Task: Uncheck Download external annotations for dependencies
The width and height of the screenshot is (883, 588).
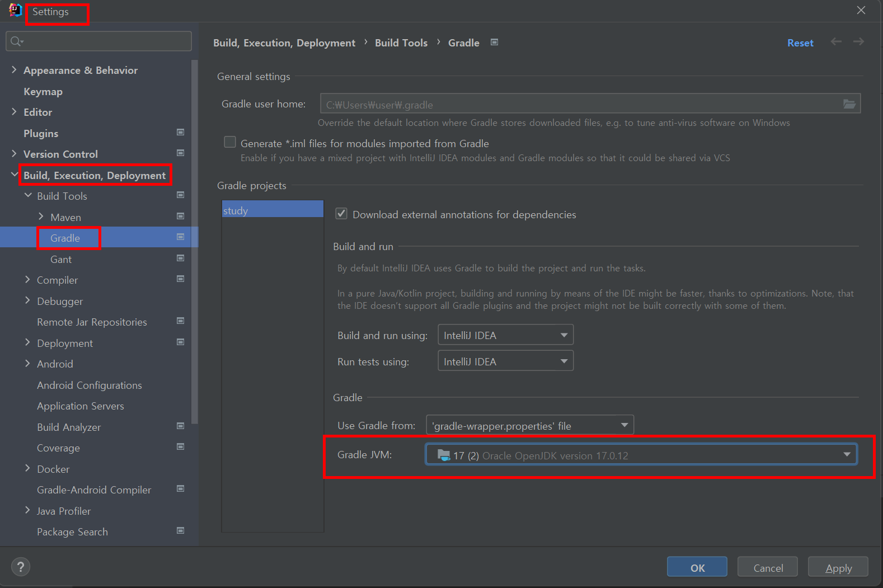Action: pyautogui.click(x=341, y=214)
